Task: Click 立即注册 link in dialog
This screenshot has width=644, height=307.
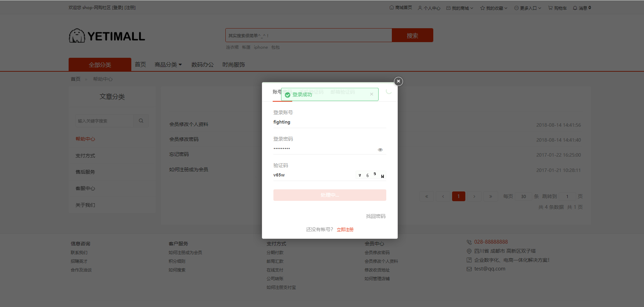Action: 345,229
